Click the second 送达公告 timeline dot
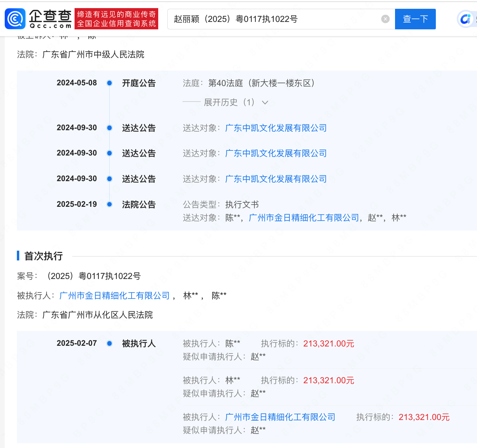477x448 pixels. click(x=109, y=153)
